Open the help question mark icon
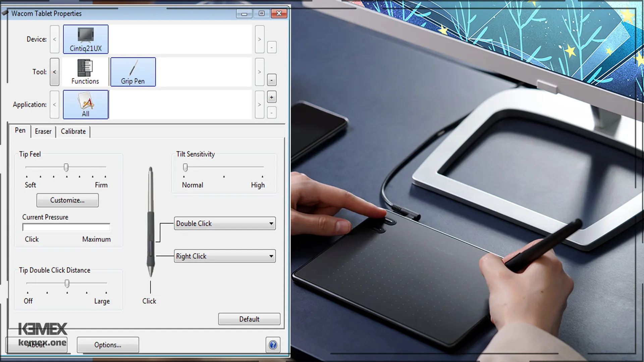 (273, 345)
